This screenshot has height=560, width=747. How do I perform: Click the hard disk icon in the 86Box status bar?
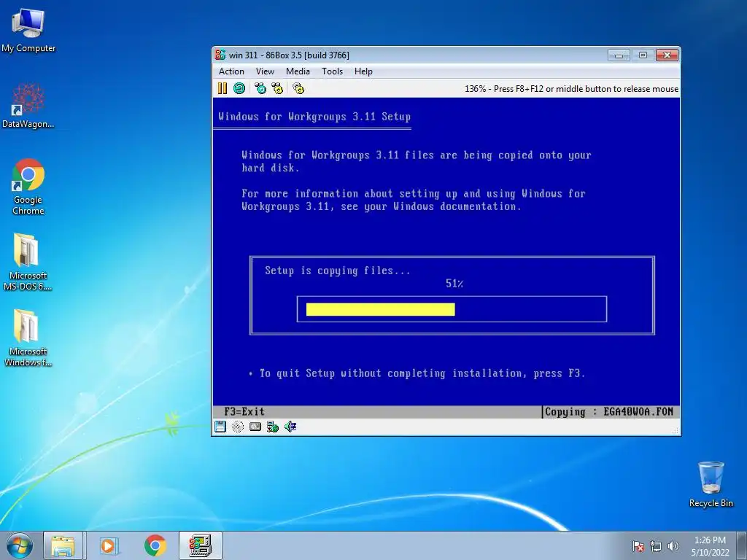tap(255, 426)
